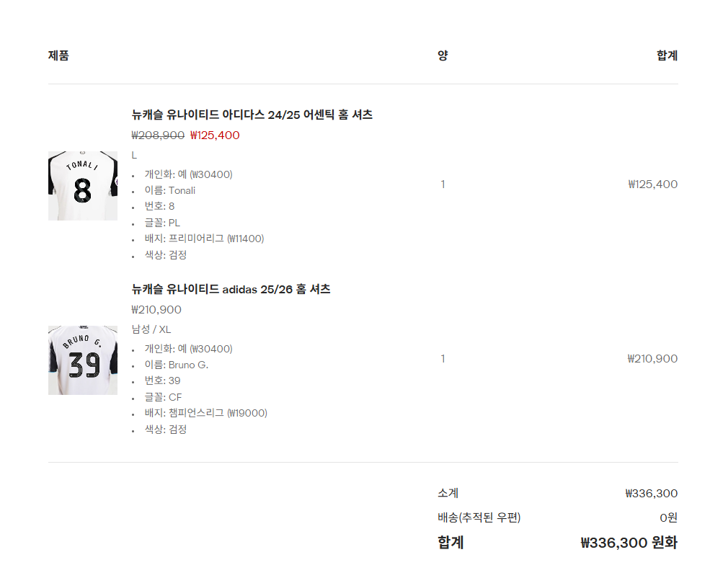
Task: Open the Tonali 8 jersey thumbnail
Action: [x=83, y=185]
